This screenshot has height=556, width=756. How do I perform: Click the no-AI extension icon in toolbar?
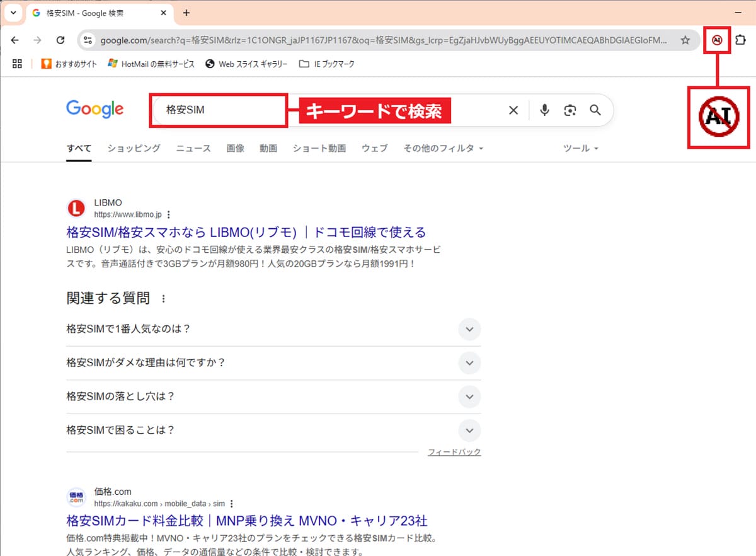click(717, 40)
